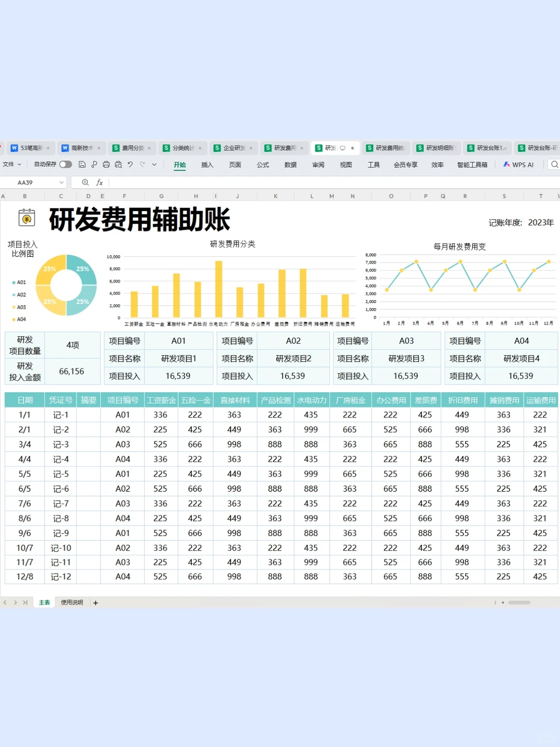Click the 主表 sheet tab
560x747 pixels.
(44, 602)
